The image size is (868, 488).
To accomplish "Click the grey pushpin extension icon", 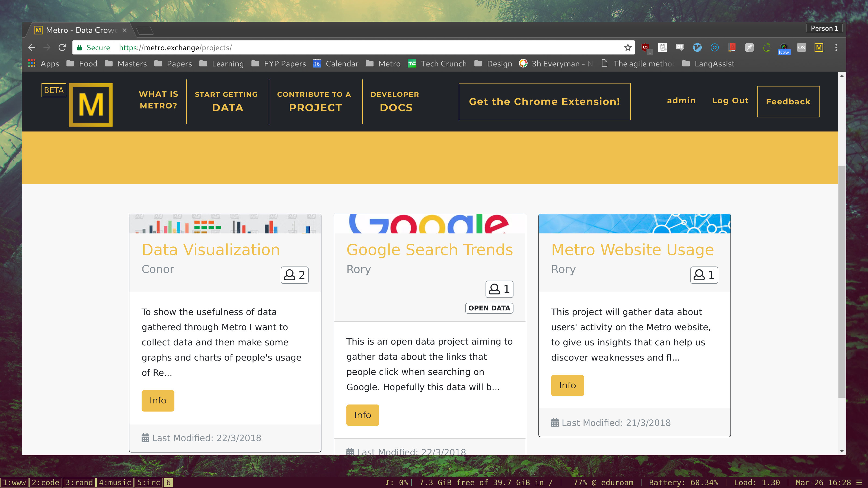I will click(x=749, y=47).
